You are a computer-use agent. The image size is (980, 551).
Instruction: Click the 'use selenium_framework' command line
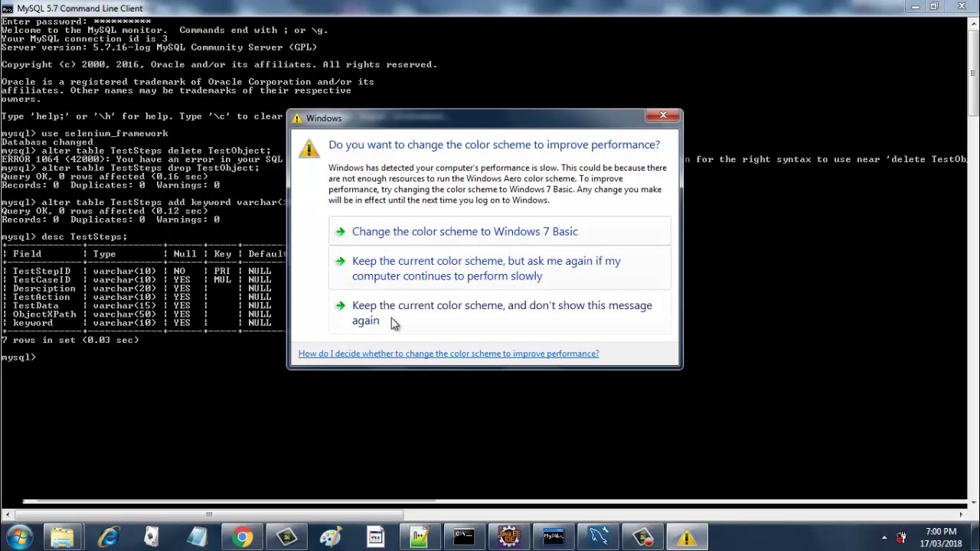coord(85,133)
